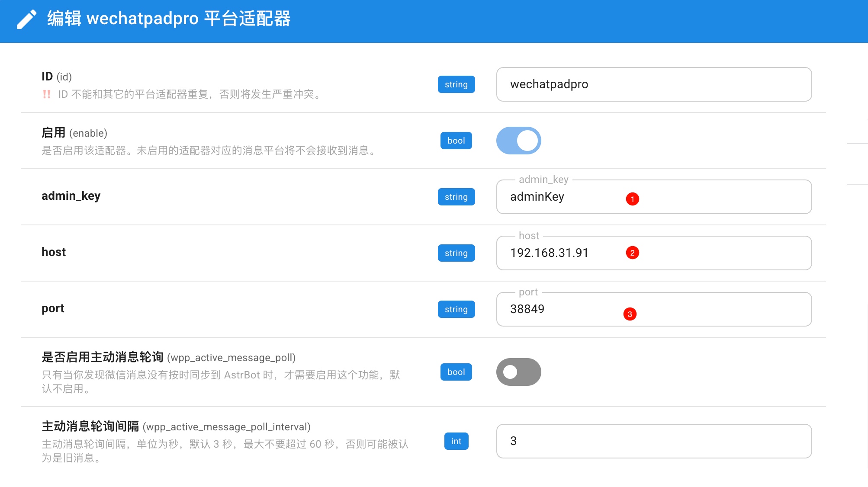Click the int badge for poll interval
868x487 pixels.
tap(456, 441)
